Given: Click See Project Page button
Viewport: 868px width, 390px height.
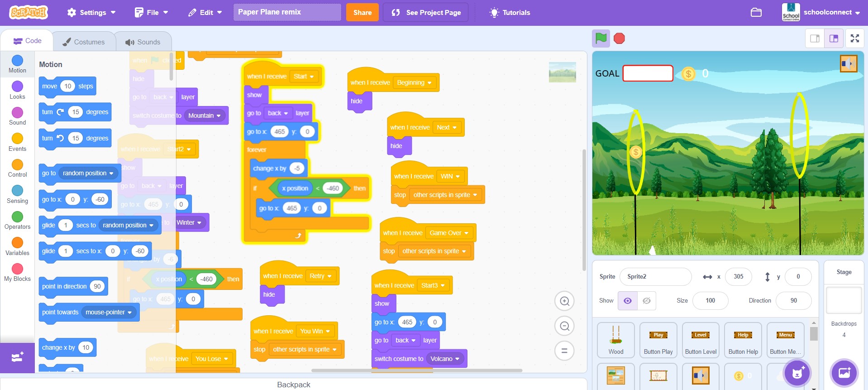Looking at the screenshot, I should coord(426,12).
